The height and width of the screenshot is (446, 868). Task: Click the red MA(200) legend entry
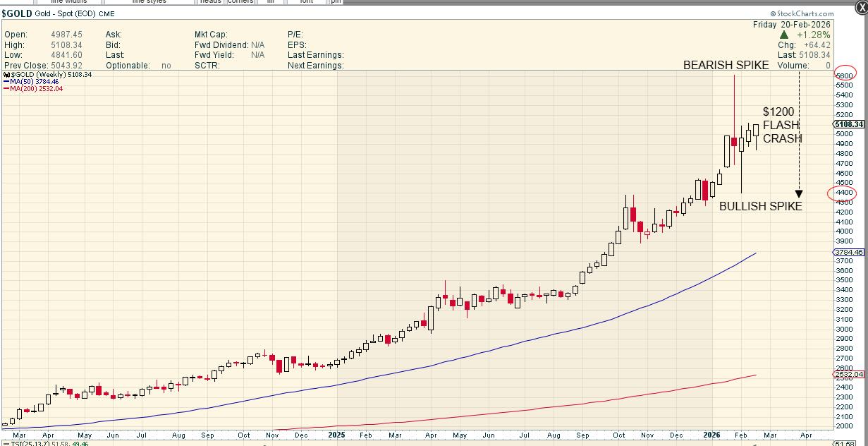[x=37, y=89]
